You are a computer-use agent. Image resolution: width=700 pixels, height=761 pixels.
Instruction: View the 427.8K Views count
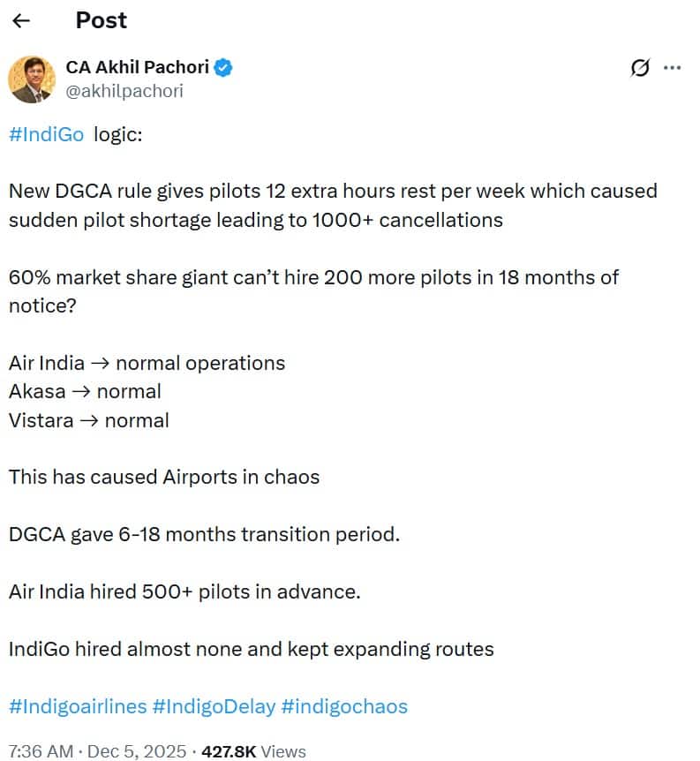point(254,751)
